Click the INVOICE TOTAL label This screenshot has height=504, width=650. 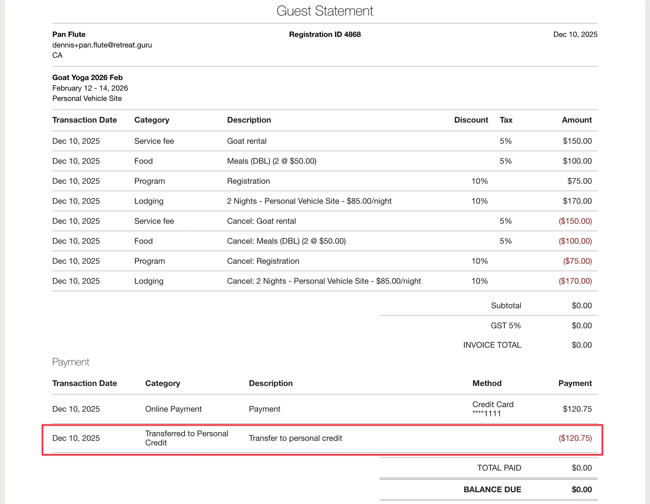(x=491, y=345)
